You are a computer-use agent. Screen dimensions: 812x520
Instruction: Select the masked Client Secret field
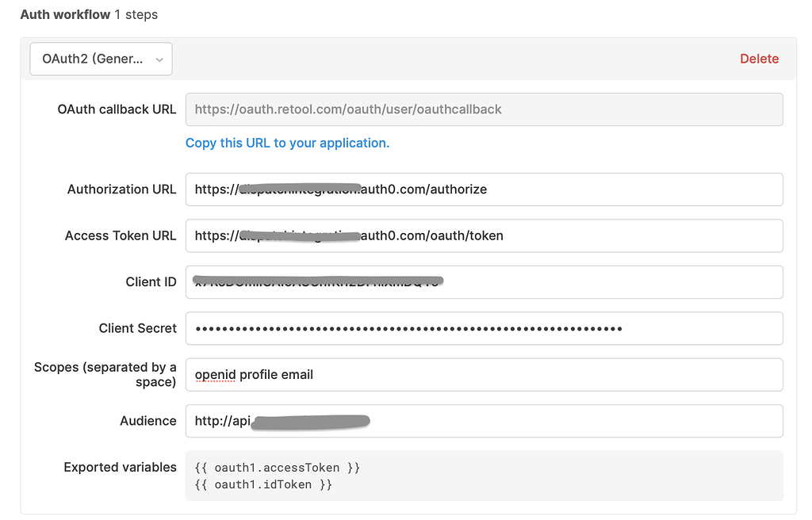click(x=484, y=328)
